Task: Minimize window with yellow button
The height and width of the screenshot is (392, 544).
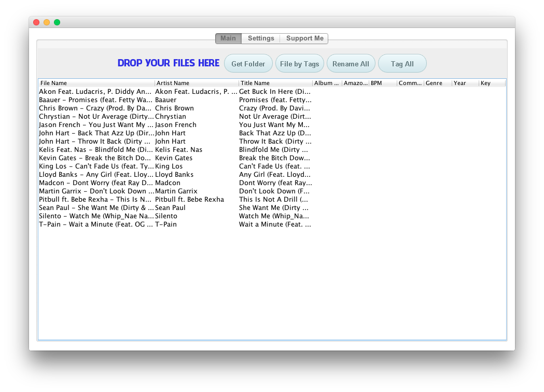Action: [x=47, y=22]
